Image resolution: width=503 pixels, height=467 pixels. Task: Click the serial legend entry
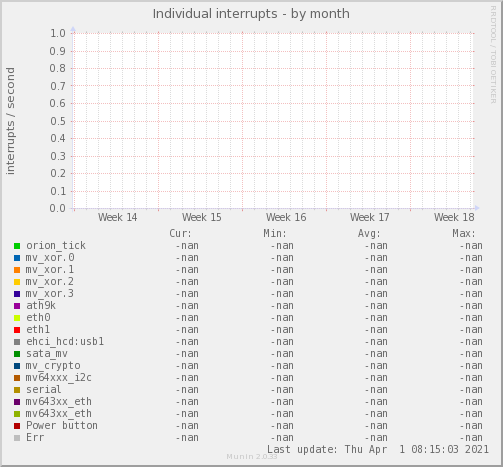click(44, 390)
